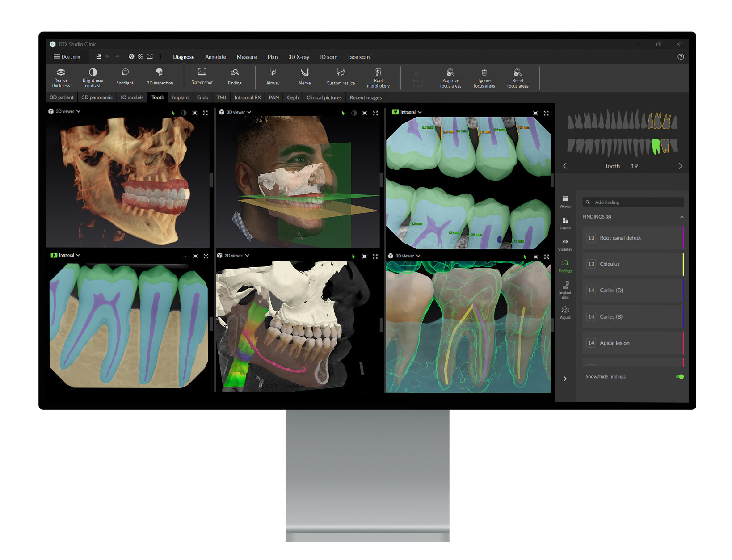This screenshot has width=732, height=560.
Task: Open the Implant plan panel
Action: (x=565, y=288)
